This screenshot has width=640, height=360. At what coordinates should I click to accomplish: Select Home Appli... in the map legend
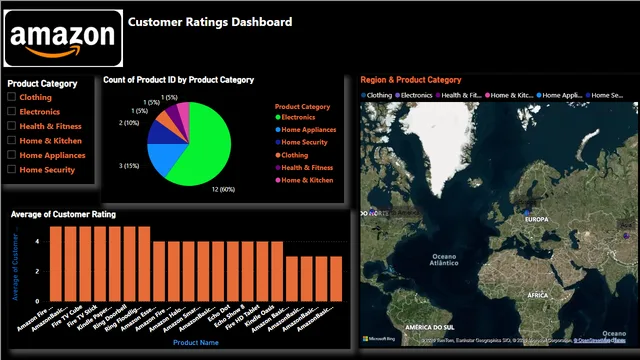[x=559, y=95]
